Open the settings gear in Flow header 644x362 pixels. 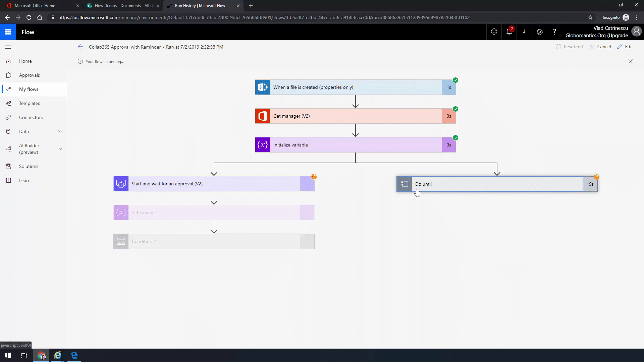click(539, 32)
